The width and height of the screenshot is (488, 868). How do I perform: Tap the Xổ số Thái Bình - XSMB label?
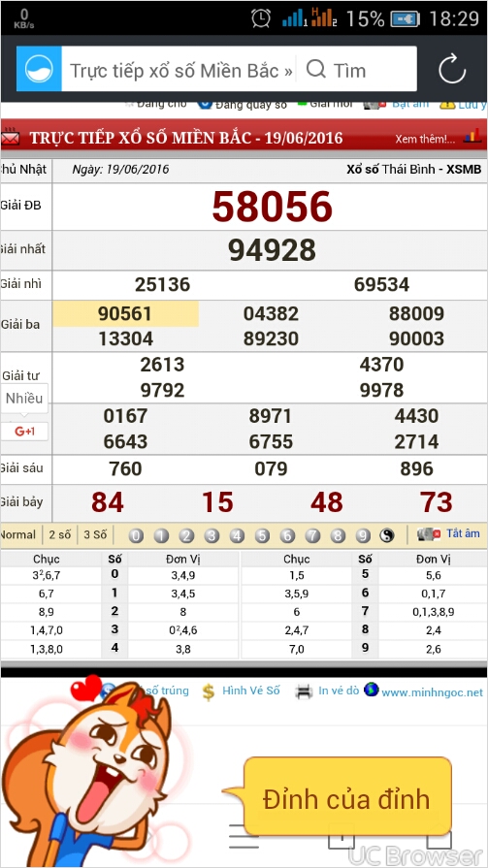tap(414, 170)
